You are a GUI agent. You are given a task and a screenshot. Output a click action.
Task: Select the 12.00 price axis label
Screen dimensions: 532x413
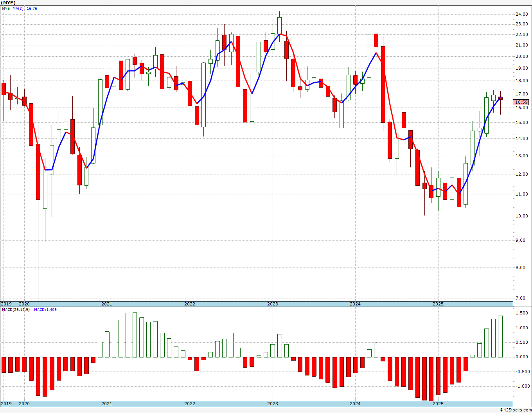[x=522, y=174]
